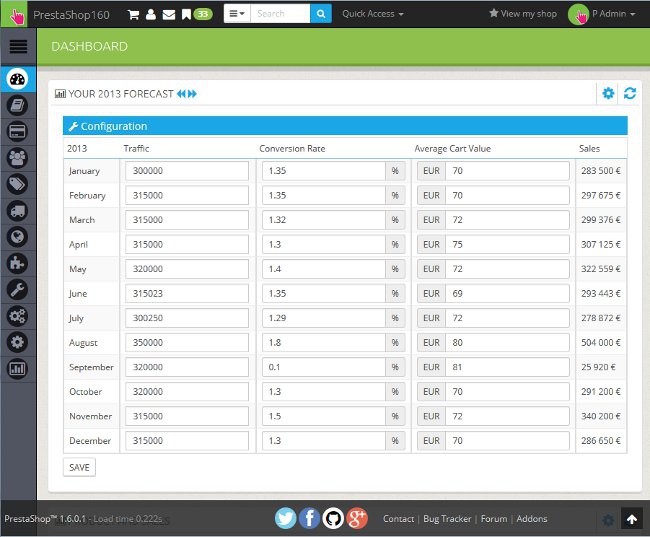
Task: Open the Facebook icon in footer
Action: pyautogui.click(x=309, y=518)
